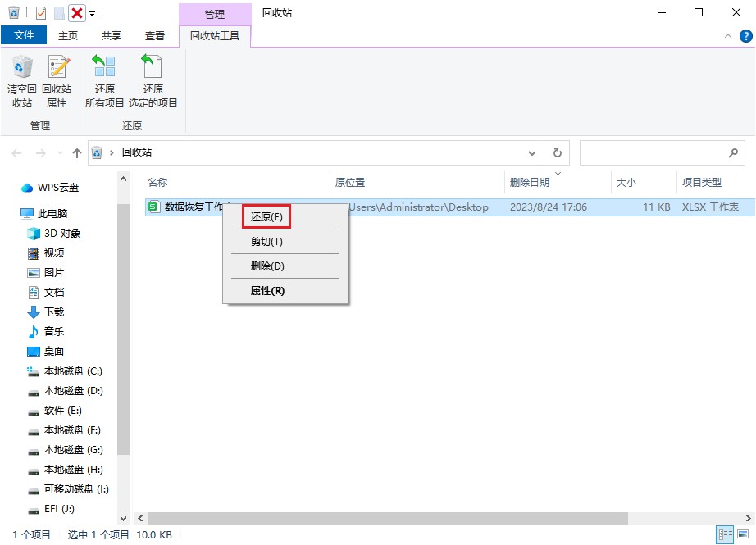This screenshot has height=545, width=756.
Task: Open 图片 folder in sidebar
Action: pyautogui.click(x=46, y=273)
